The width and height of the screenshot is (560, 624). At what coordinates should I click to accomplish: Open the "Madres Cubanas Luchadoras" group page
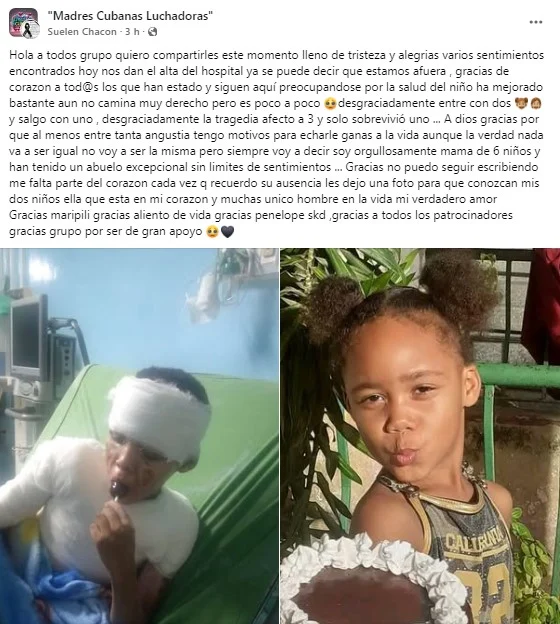click(130, 16)
